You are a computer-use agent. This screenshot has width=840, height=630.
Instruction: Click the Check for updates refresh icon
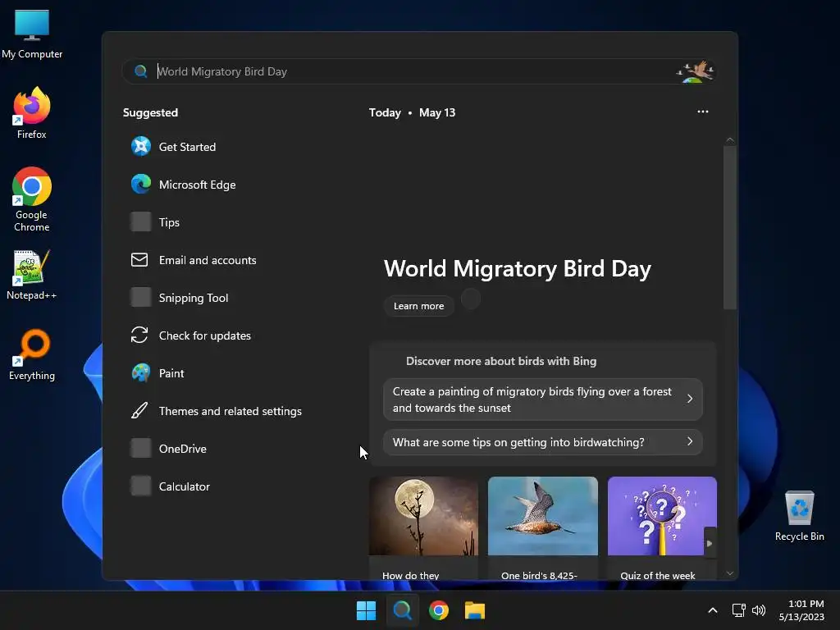[139, 336]
